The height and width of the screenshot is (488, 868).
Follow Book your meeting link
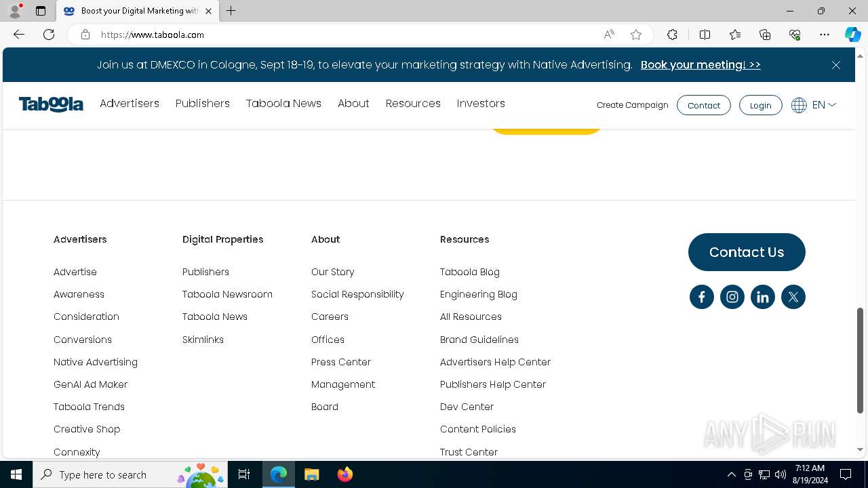[701, 65]
